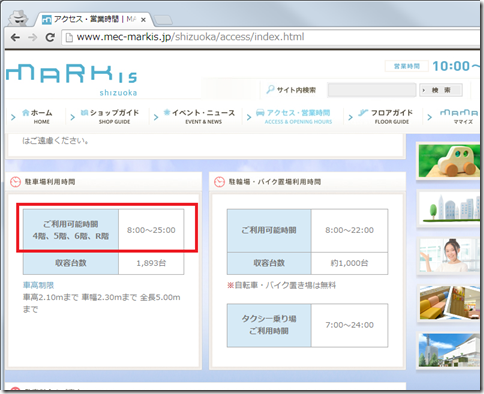Click the タクシー乗り場 ご利用時間 cell

click(x=269, y=325)
